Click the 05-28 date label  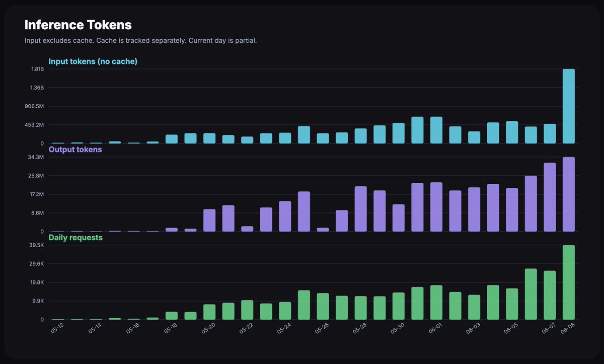click(x=359, y=329)
